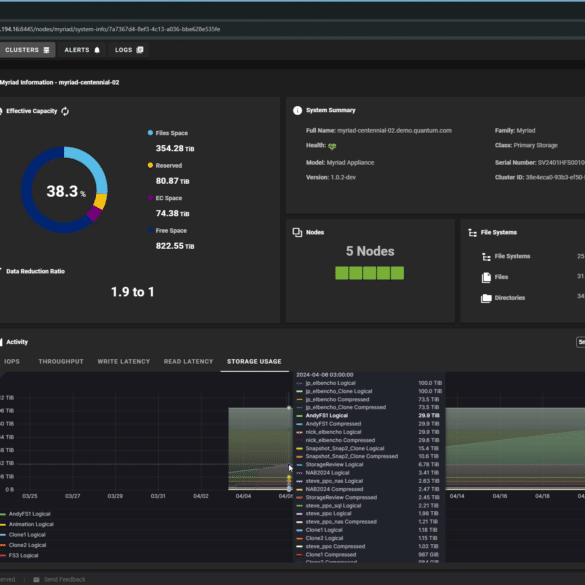This screenshot has width=585, height=585.
Task: Click the '04/14' x-axis date label
Action: click(x=457, y=496)
